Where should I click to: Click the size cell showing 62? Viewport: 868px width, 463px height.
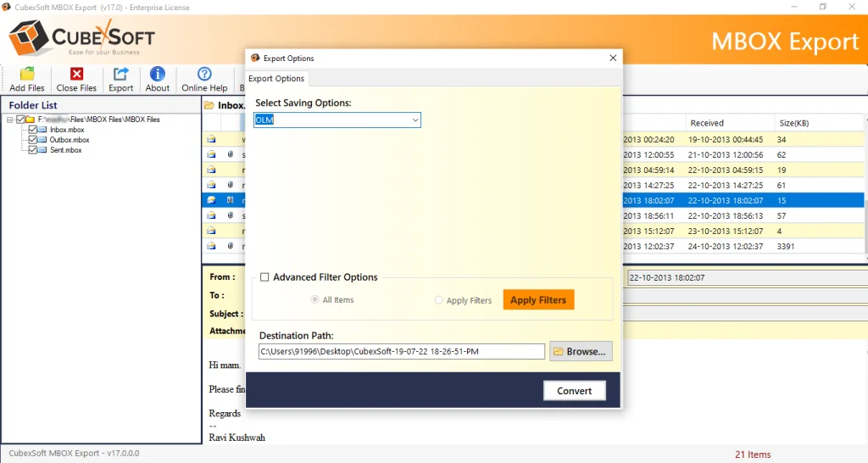(781, 154)
